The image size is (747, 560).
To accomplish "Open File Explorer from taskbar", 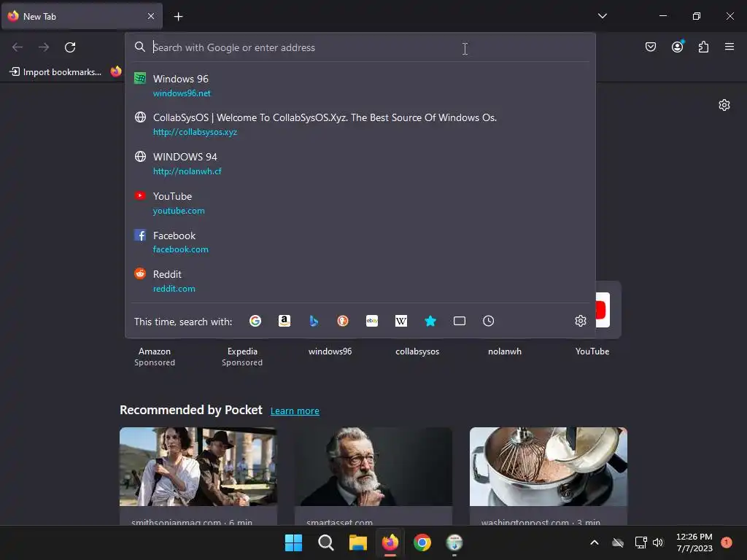I will [x=357, y=542].
